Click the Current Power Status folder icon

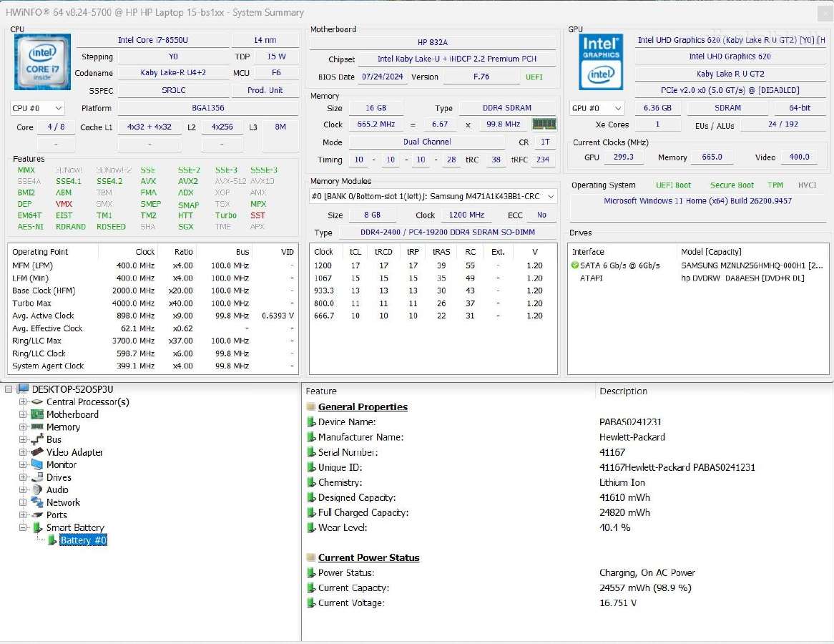[x=311, y=558]
